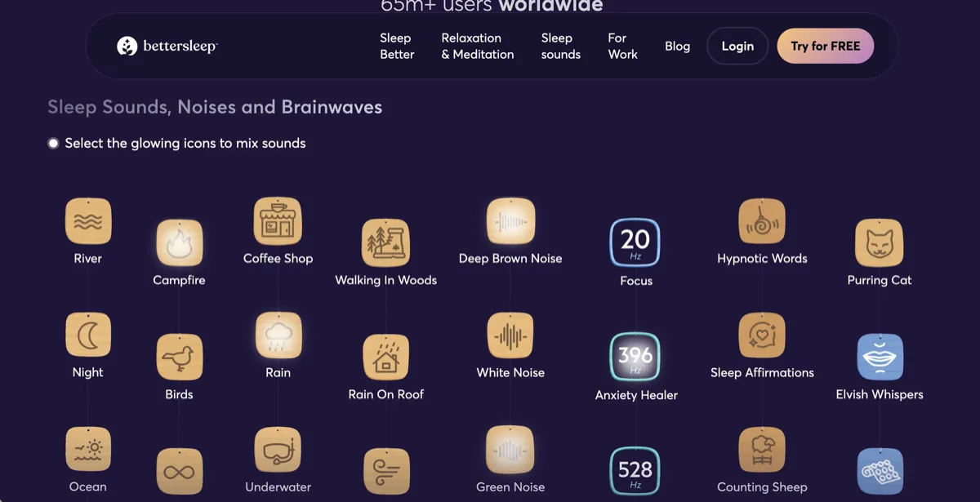
Task: Toggle the 20 Hz Focus sound
Action: pos(635,242)
